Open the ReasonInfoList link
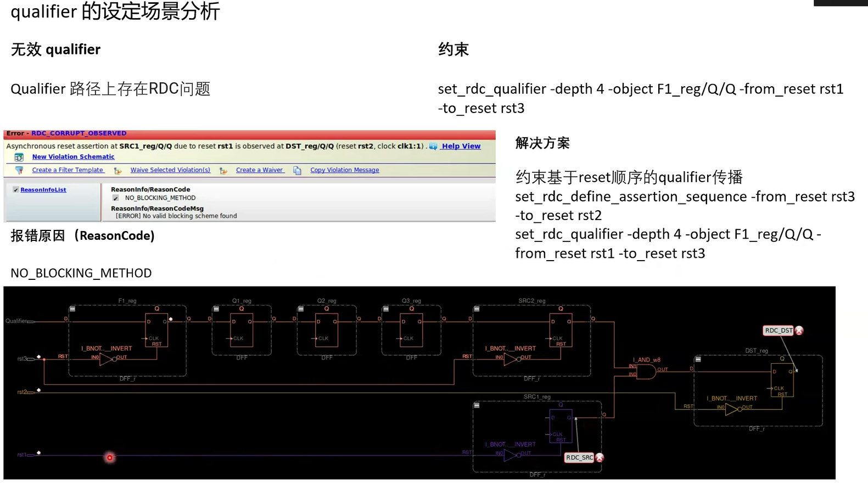This screenshot has height=484, width=868. pyautogui.click(x=43, y=190)
